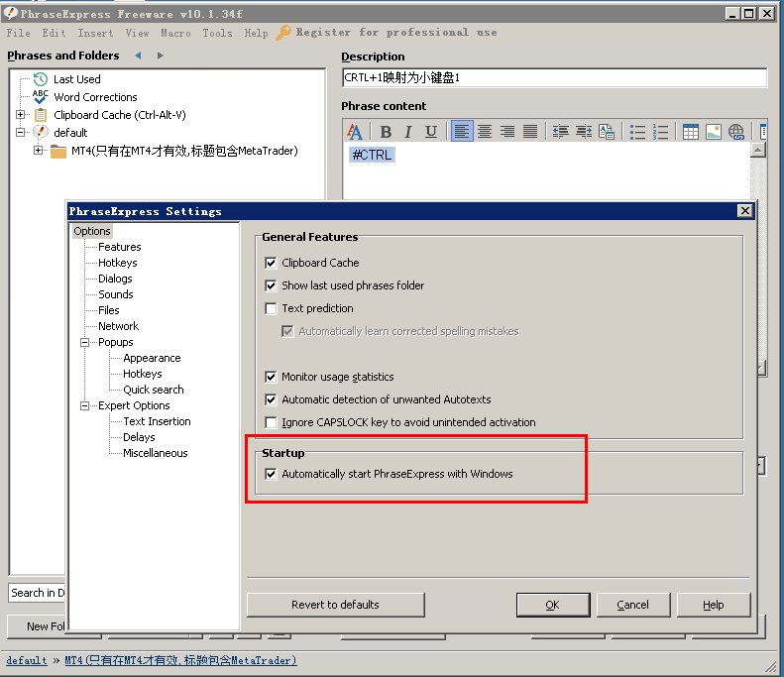Uncheck the Clipboard Cache checkbox
Screen dimensions: 784x677
(271, 263)
